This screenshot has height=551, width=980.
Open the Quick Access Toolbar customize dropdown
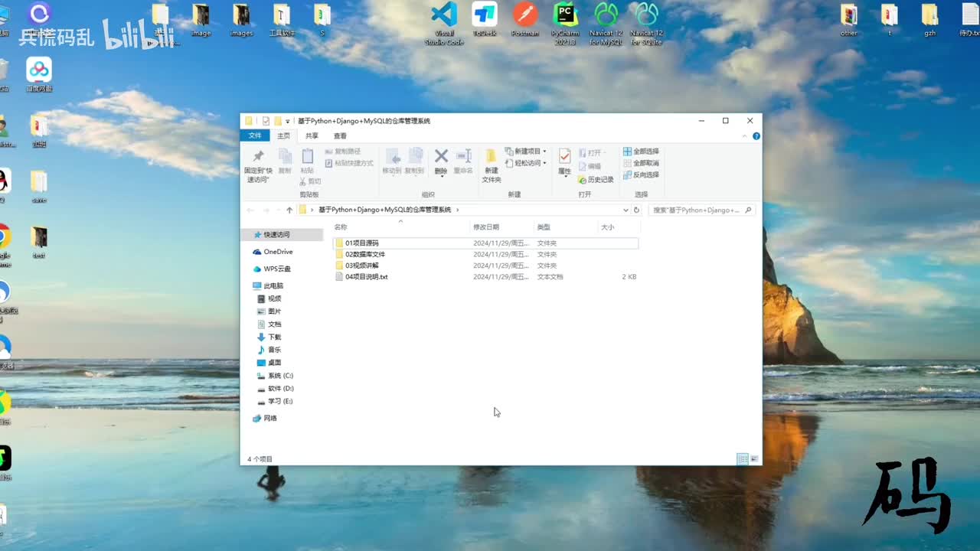pos(288,121)
